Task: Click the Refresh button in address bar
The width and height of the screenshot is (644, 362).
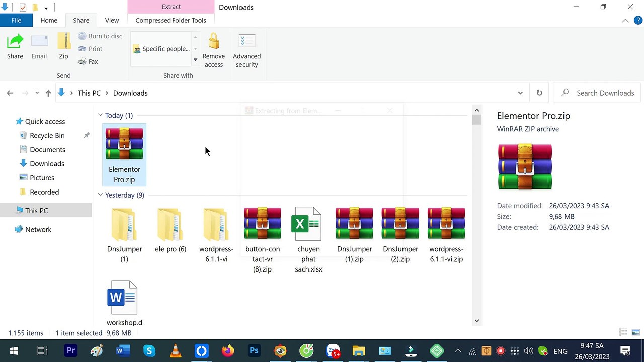Action: (x=539, y=93)
